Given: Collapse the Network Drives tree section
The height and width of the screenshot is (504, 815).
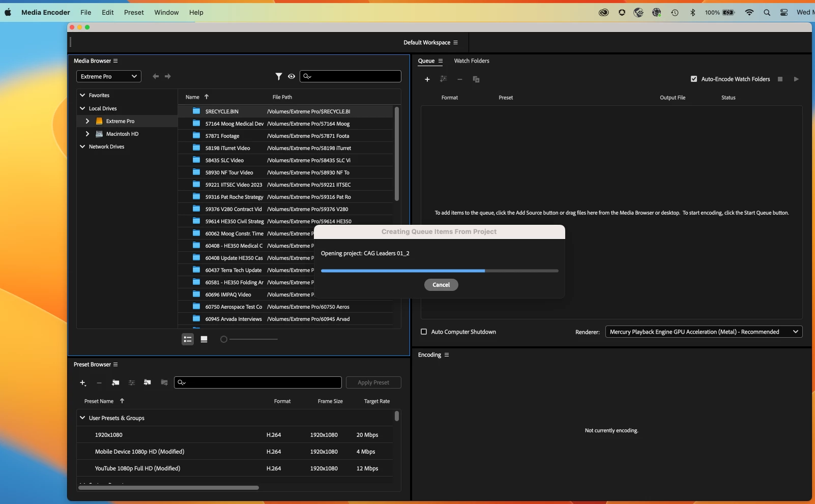Looking at the screenshot, I should coord(82,146).
